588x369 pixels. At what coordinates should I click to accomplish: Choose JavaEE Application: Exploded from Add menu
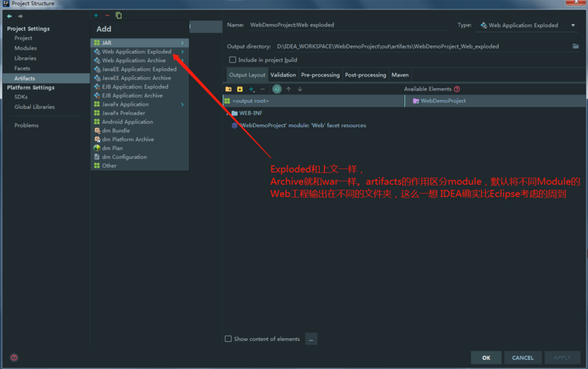click(x=139, y=69)
